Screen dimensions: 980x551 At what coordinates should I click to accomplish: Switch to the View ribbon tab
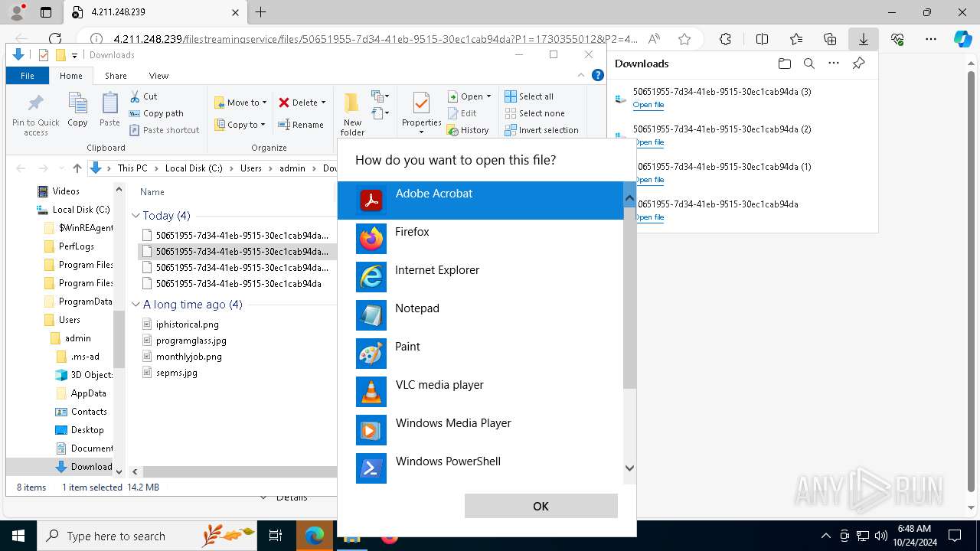(158, 76)
